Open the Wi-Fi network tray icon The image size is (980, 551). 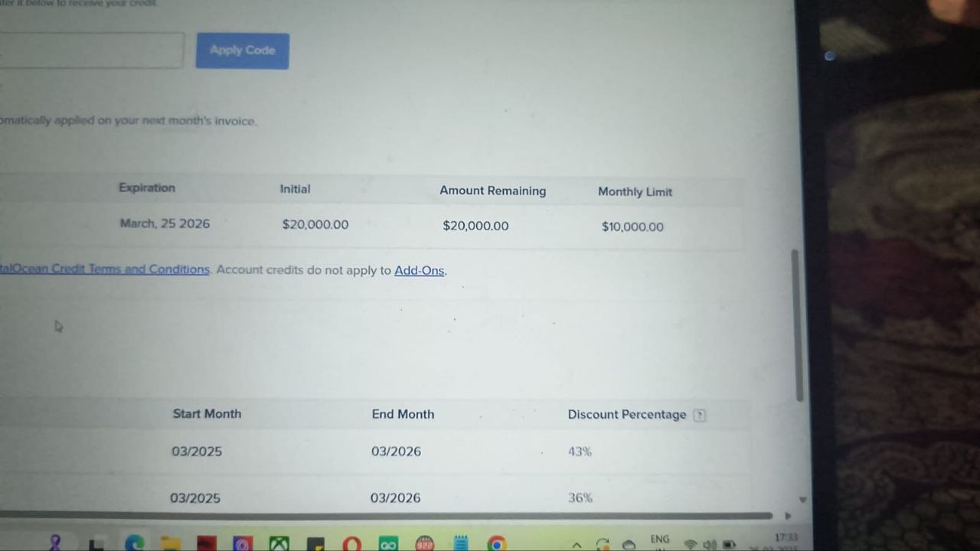690,545
